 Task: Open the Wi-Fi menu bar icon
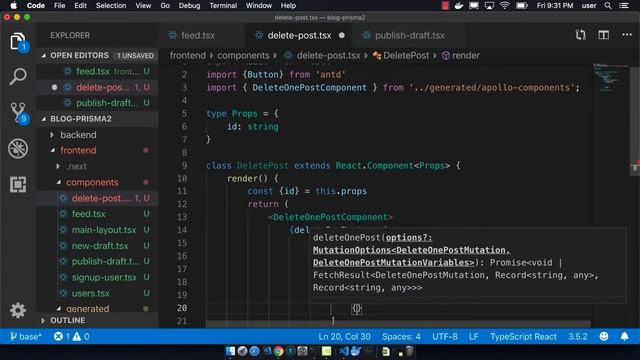pos(504,6)
